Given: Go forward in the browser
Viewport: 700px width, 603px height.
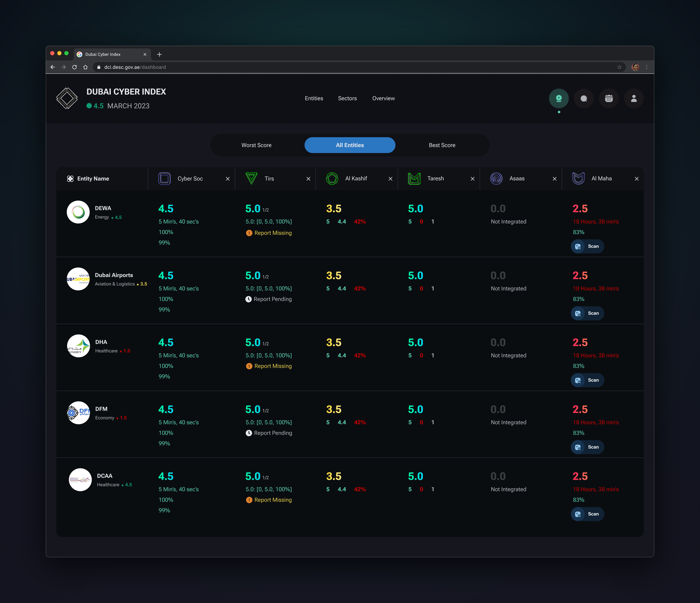Looking at the screenshot, I should pyautogui.click(x=63, y=67).
